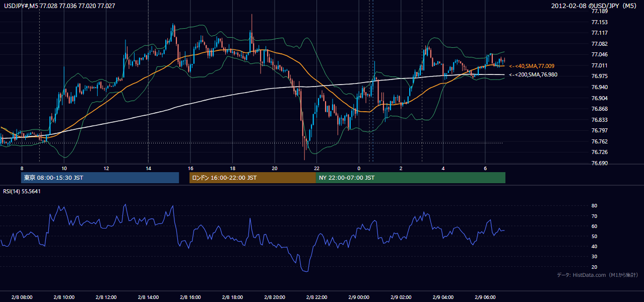Click the 2/8 10:00 date axis label

[x=63, y=297]
